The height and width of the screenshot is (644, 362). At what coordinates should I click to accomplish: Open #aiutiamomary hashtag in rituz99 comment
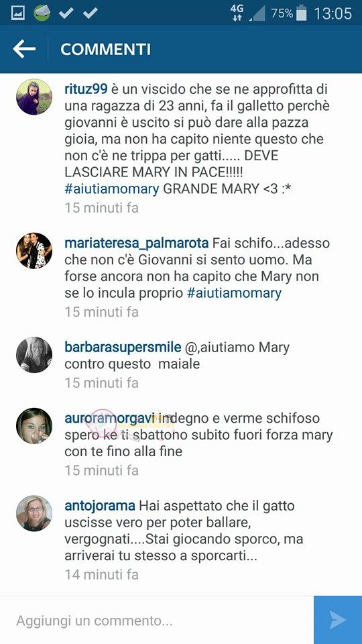pyautogui.click(x=112, y=189)
